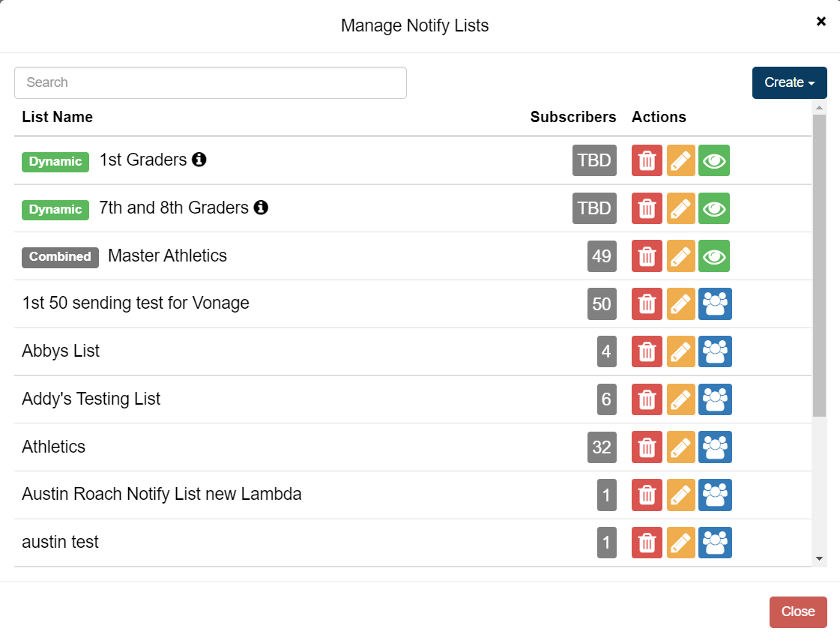Manage subscribers of 1st 50 sending test

pos(715,304)
